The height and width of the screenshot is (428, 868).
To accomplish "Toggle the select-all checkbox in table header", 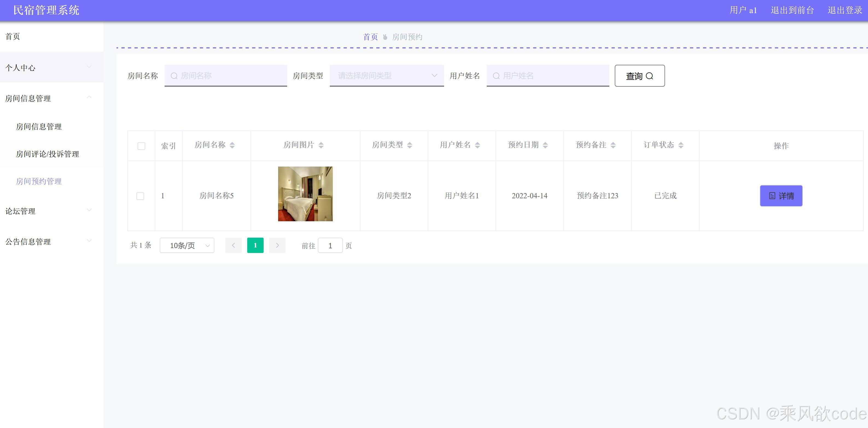I will coord(141,146).
